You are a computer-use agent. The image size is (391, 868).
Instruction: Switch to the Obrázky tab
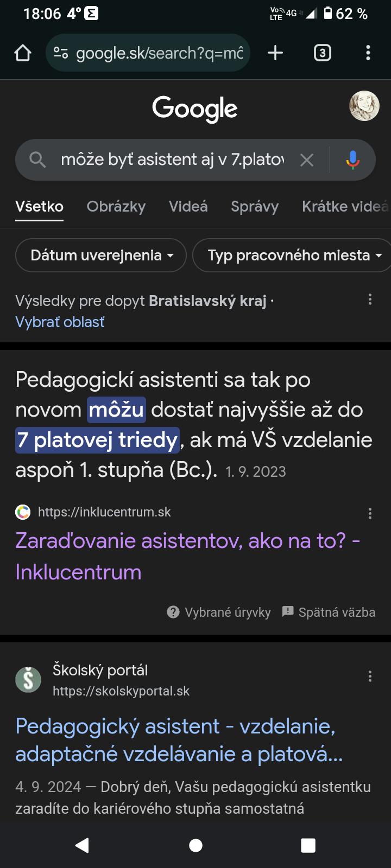[x=116, y=207]
